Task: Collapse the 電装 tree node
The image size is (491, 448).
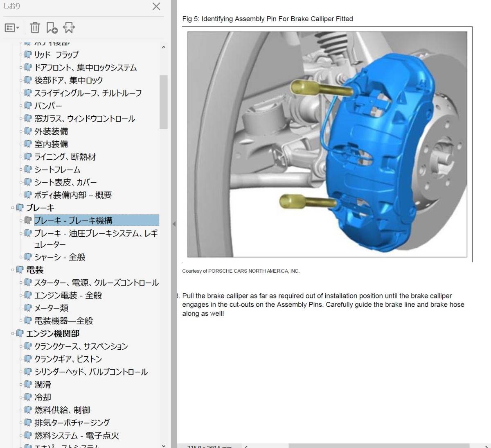Action: 13,270
